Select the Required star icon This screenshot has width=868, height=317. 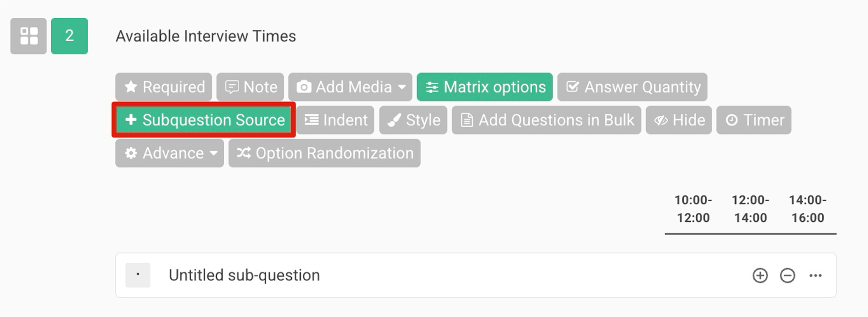pos(131,87)
